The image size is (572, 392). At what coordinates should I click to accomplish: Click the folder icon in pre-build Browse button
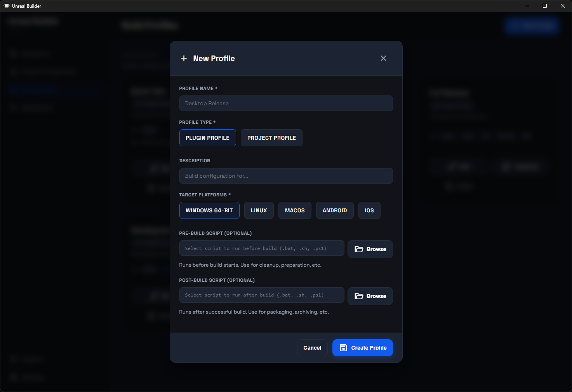click(359, 249)
